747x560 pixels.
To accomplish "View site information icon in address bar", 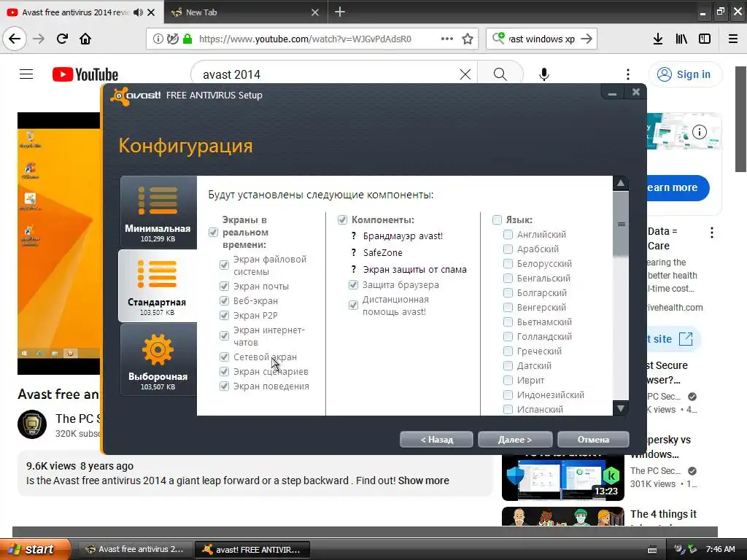I will (158, 39).
